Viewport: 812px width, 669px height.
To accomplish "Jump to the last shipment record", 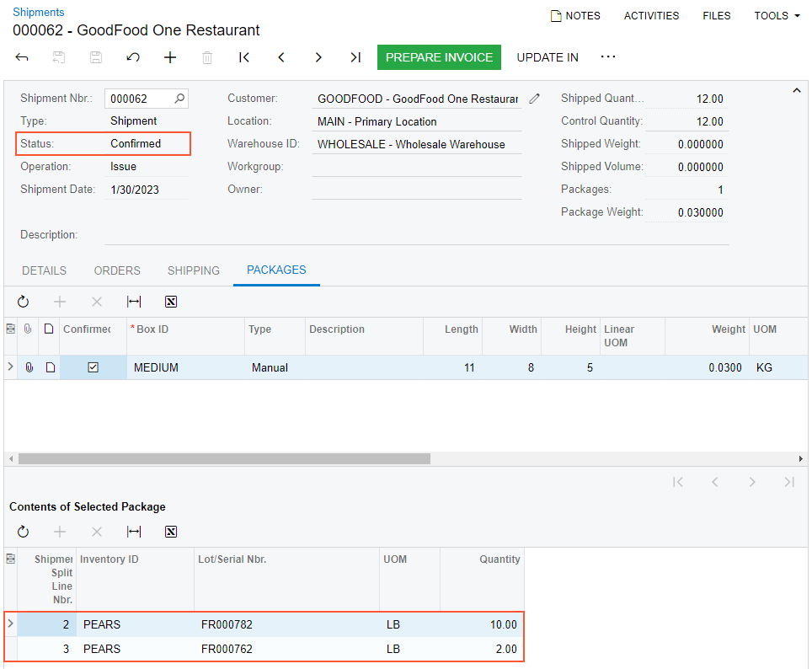I will point(355,57).
